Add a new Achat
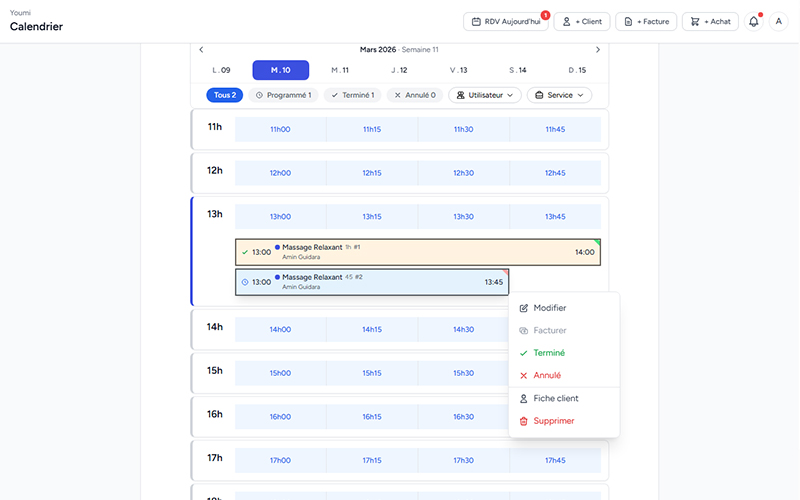This screenshot has width=800, height=500. click(710, 21)
